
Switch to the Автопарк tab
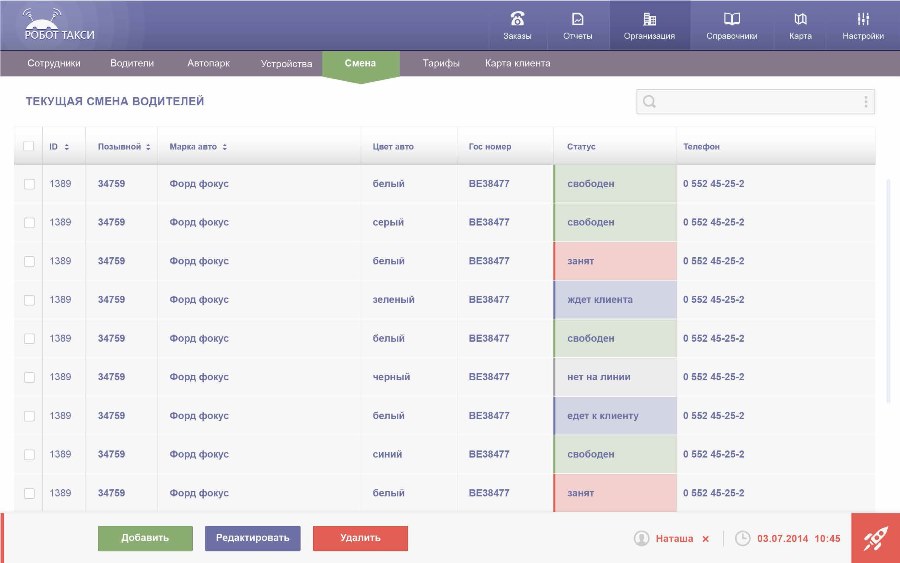pyautogui.click(x=208, y=63)
